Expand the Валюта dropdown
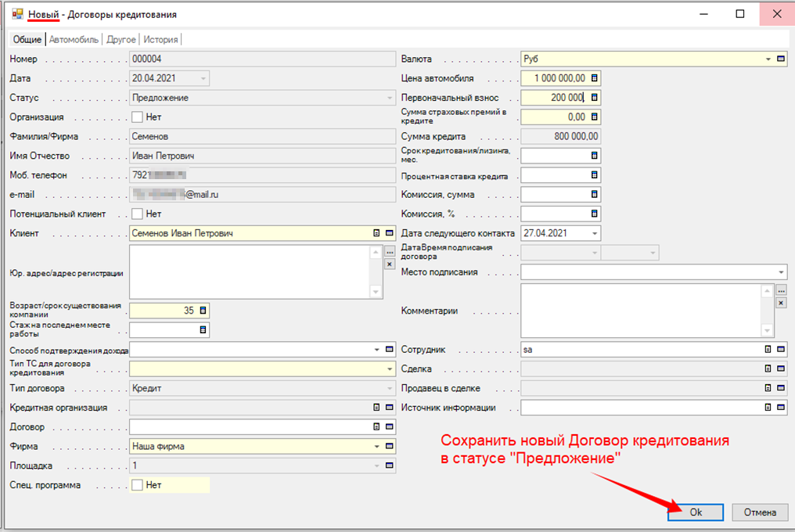 768,59
